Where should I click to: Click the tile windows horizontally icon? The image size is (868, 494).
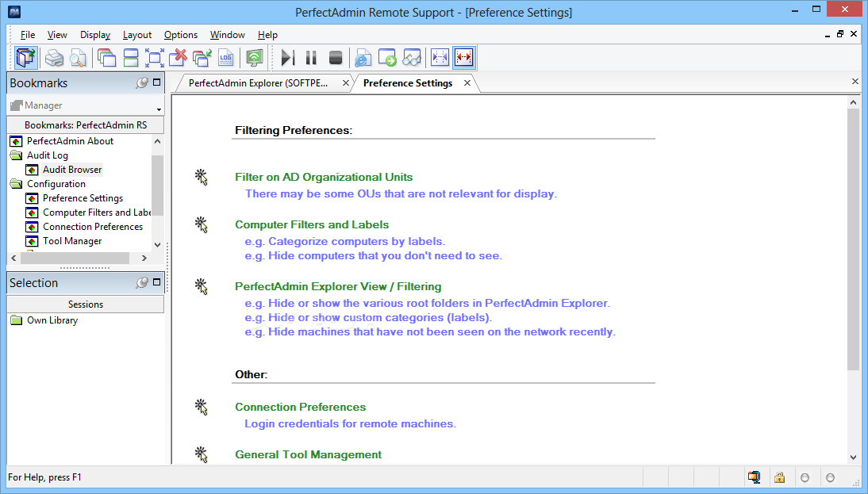pos(131,58)
